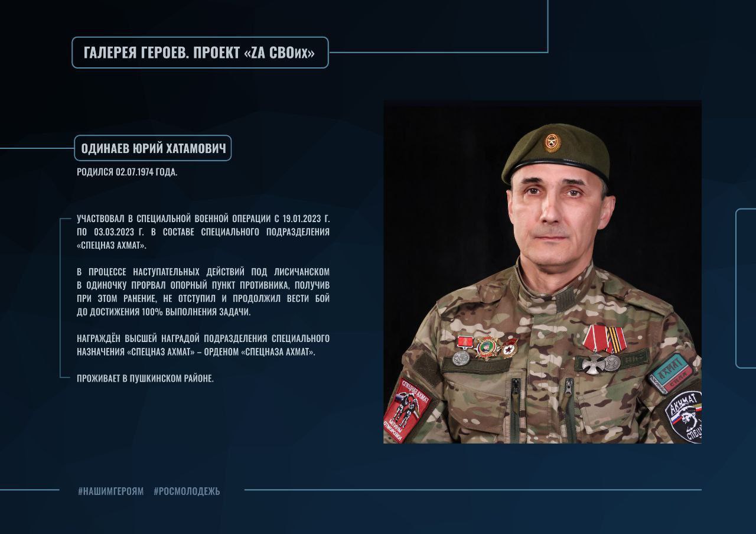
Task: Select the medal with orange-black striped ribbon
Action: (x=614, y=349)
